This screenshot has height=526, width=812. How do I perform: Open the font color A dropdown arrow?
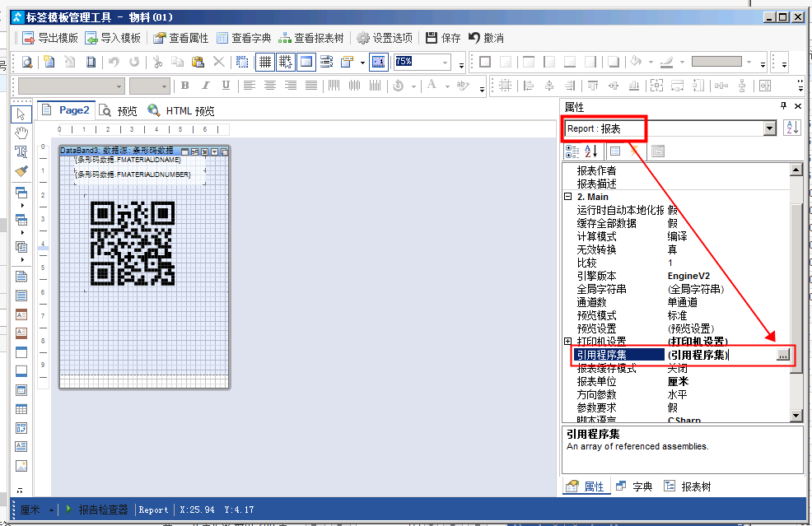click(447, 86)
